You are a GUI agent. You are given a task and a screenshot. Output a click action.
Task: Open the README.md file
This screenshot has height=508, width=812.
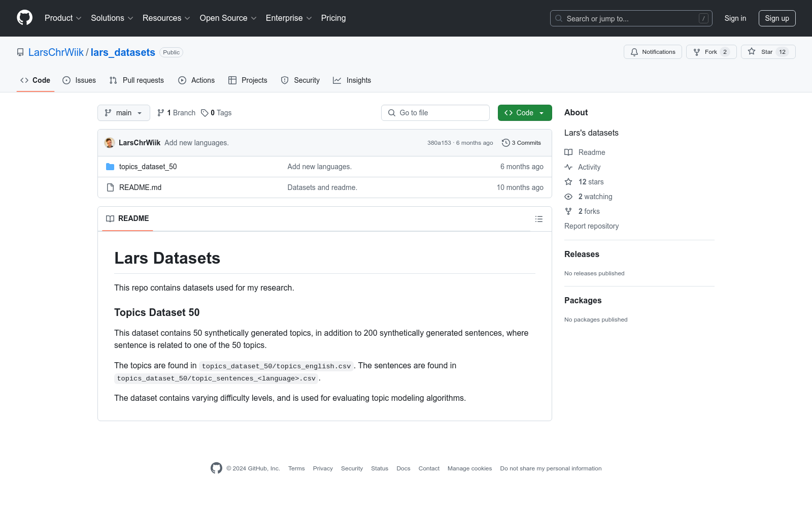tap(141, 187)
